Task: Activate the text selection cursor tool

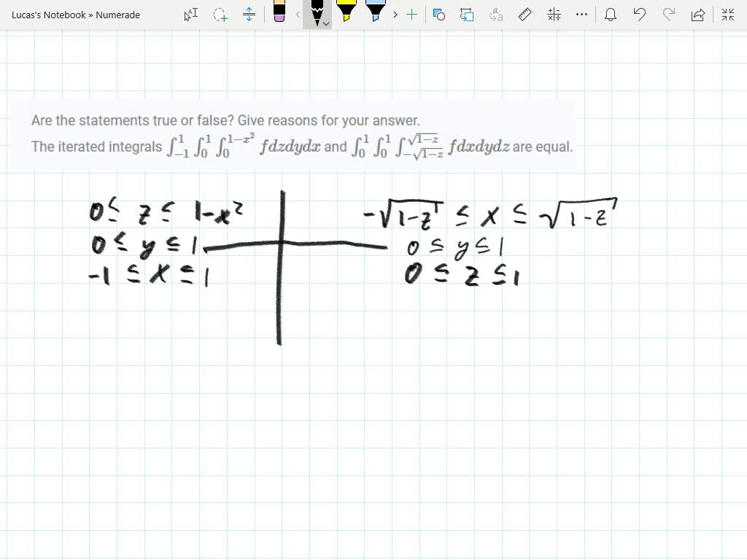Action: coord(190,15)
